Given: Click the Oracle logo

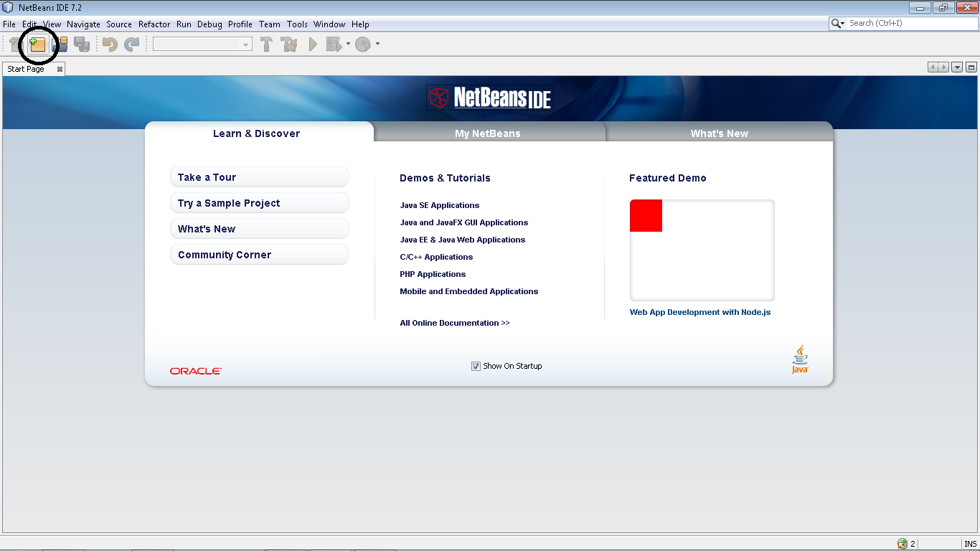Looking at the screenshot, I should coord(196,371).
